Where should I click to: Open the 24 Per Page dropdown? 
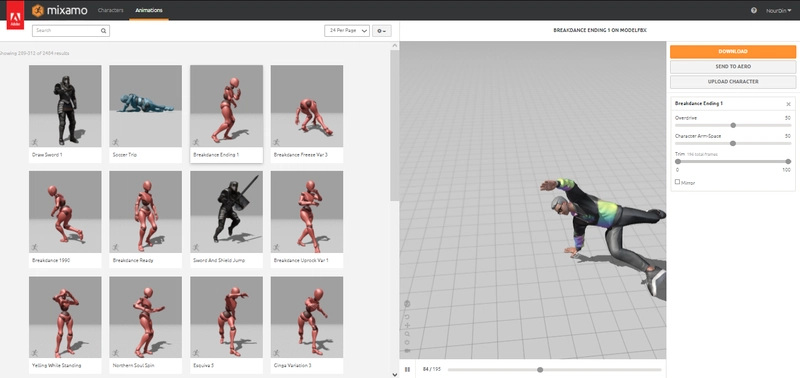[347, 31]
